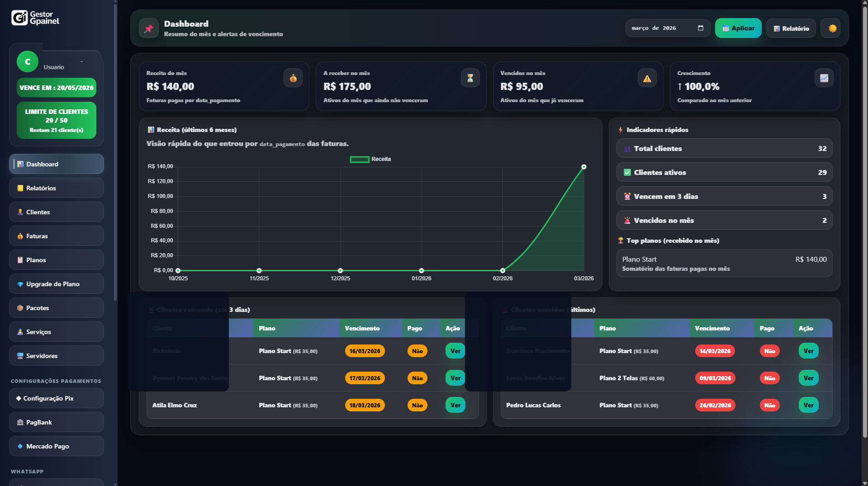The width and height of the screenshot is (868, 486).
Task: Toggle the theme with the sun icon
Action: (831, 28)
